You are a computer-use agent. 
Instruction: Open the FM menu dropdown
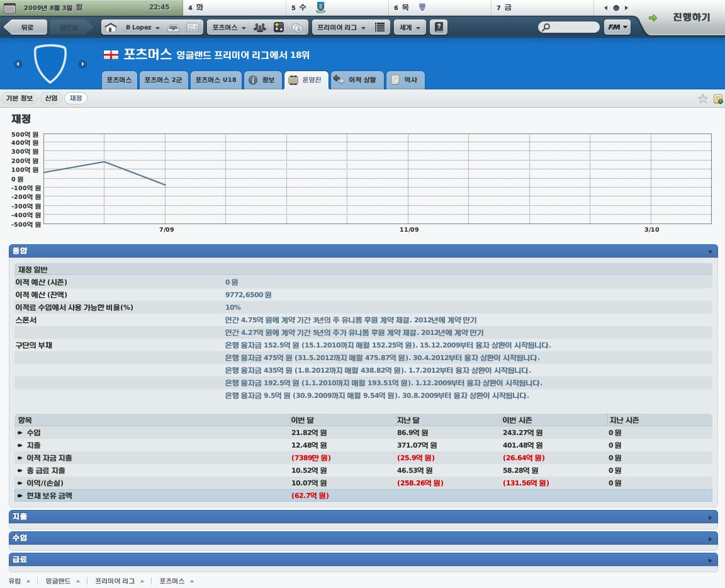point(617,27)
